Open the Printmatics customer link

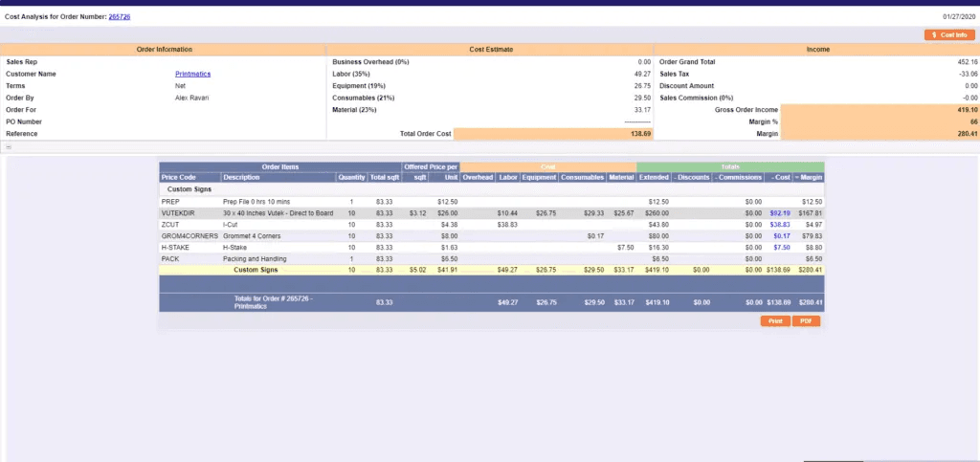click(x=193, y=74)
